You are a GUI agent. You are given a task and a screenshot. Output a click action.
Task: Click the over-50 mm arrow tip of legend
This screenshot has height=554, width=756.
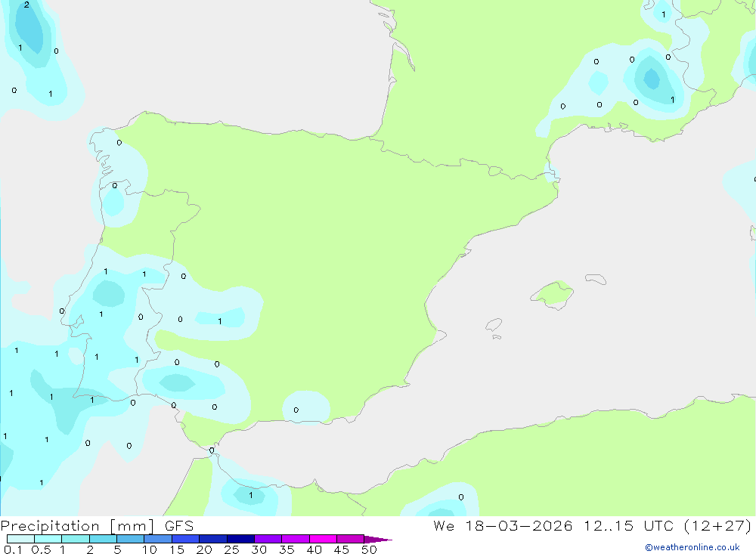tap(378, 540)
